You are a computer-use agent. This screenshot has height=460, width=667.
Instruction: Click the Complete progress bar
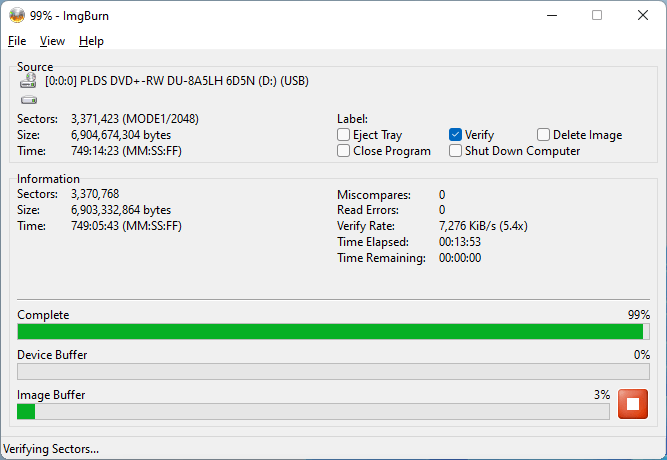click(333, 331)
